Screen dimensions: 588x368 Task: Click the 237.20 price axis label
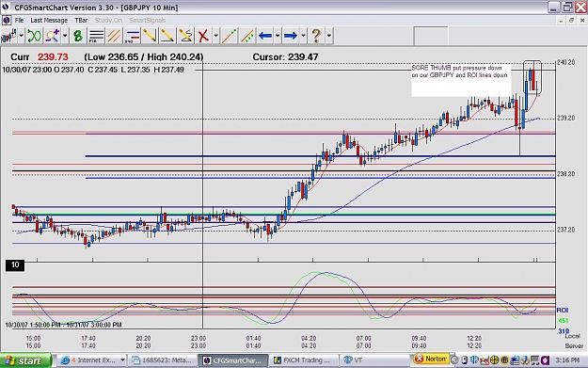565,230
